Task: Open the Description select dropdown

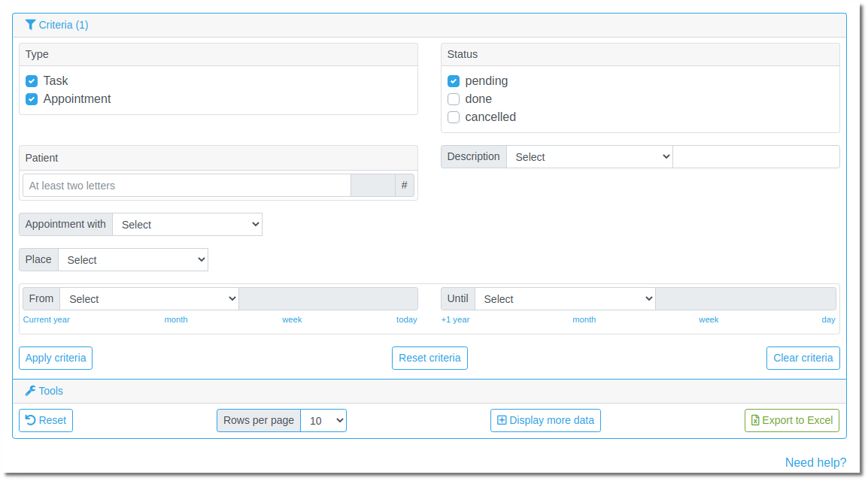Action: coord(590,157)
